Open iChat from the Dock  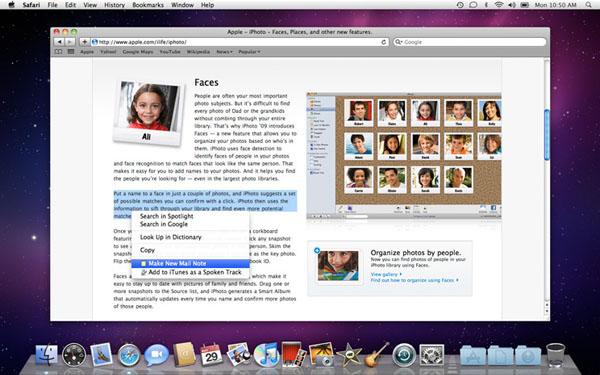[x=157, y=355]
